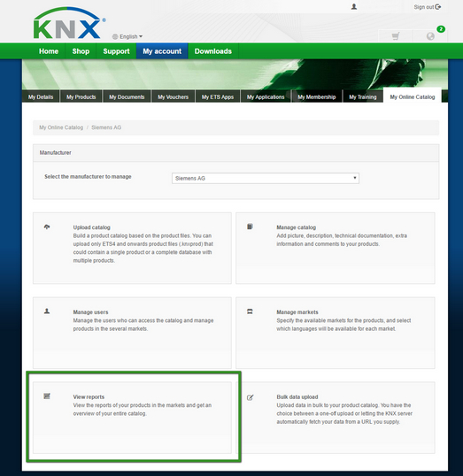Click the KNX logo

pyautogui.click(x=69, y=23)
